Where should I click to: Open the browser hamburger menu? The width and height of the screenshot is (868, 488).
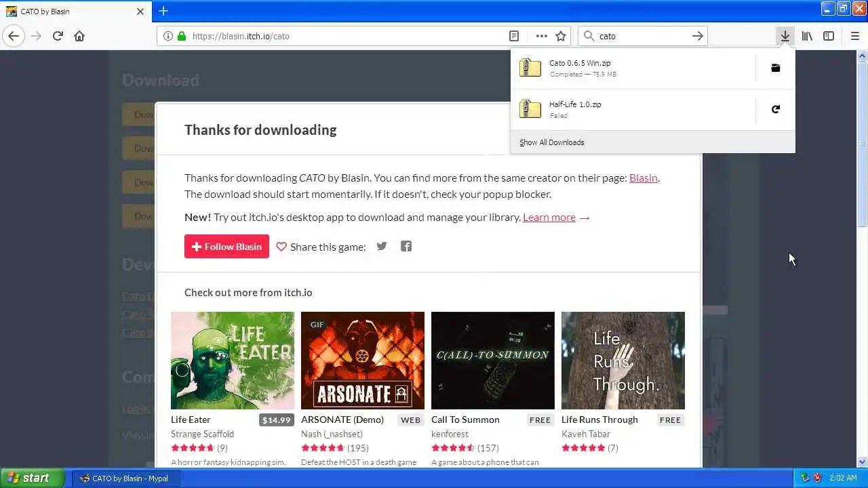click(854, 36)
